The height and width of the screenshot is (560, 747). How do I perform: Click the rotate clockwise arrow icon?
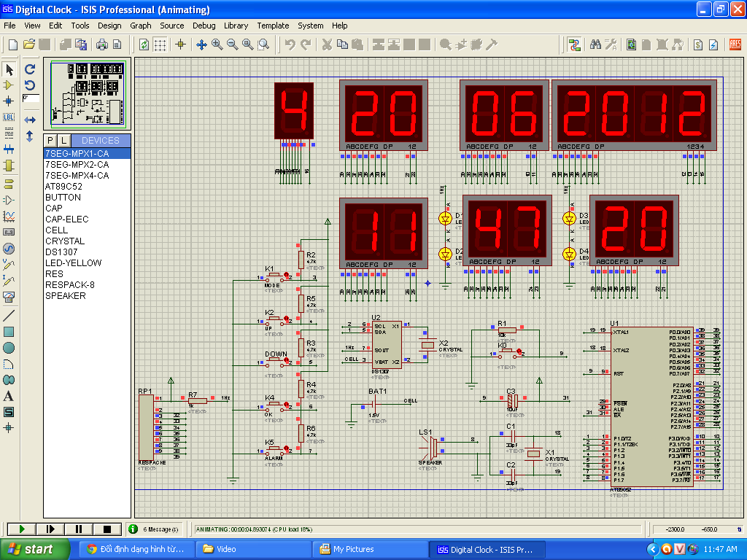pyautogui.click(x=30, y=69)
